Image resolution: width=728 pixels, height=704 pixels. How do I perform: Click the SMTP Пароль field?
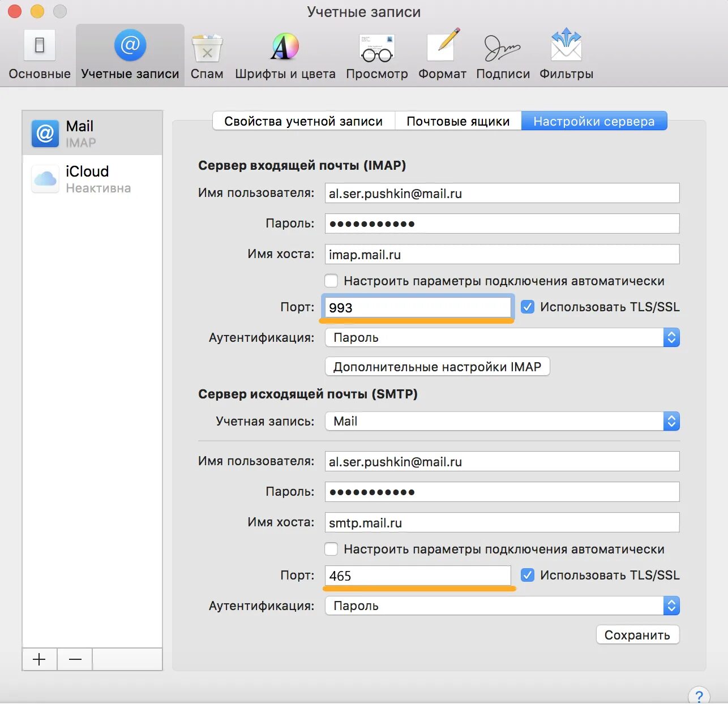tap(502, 492)
